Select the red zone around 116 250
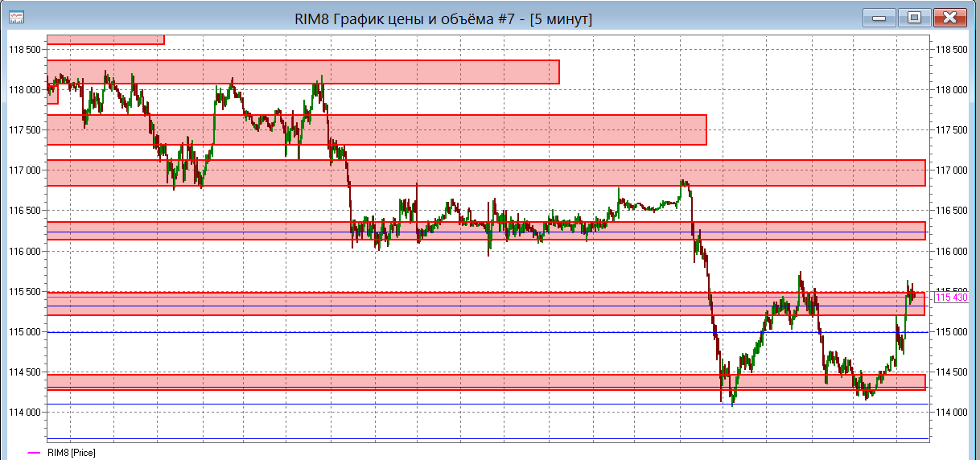Viewport: 980px width, 460px height. [486, 231]
